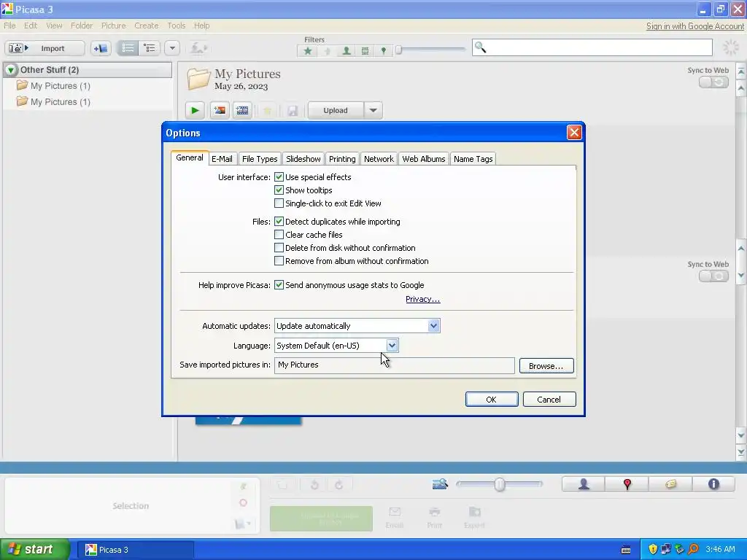The height and width of the screenshot is (560, 747).
Task: Click the geotagged photos filter pin icon
Action: coord(384,51)
